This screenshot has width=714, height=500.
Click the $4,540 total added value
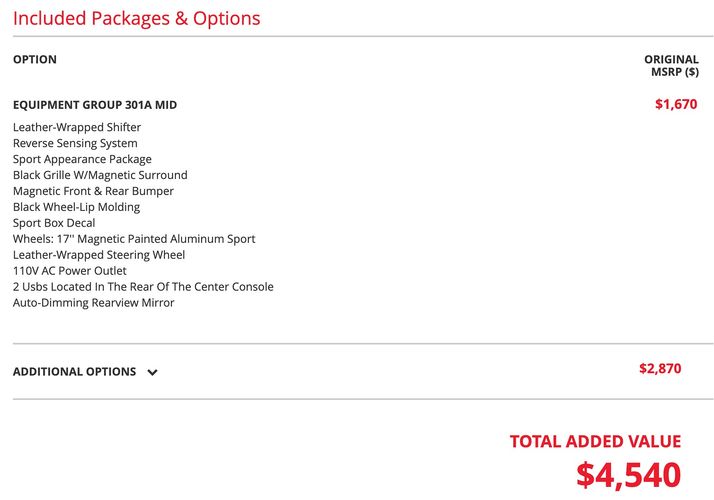[x=628, y=474]
